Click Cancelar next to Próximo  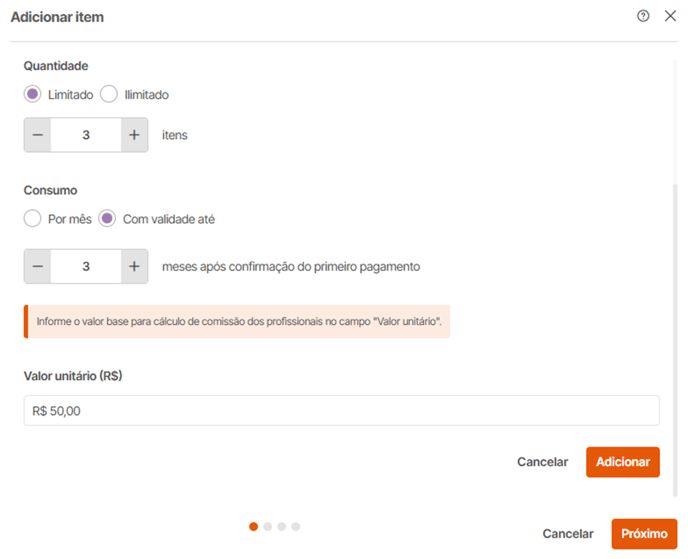point(568,534)
